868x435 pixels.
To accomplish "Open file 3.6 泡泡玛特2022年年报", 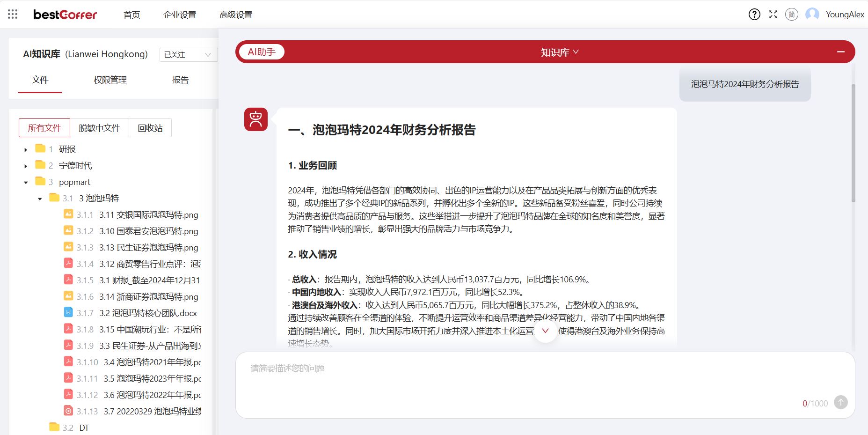I will click(152, 395).
